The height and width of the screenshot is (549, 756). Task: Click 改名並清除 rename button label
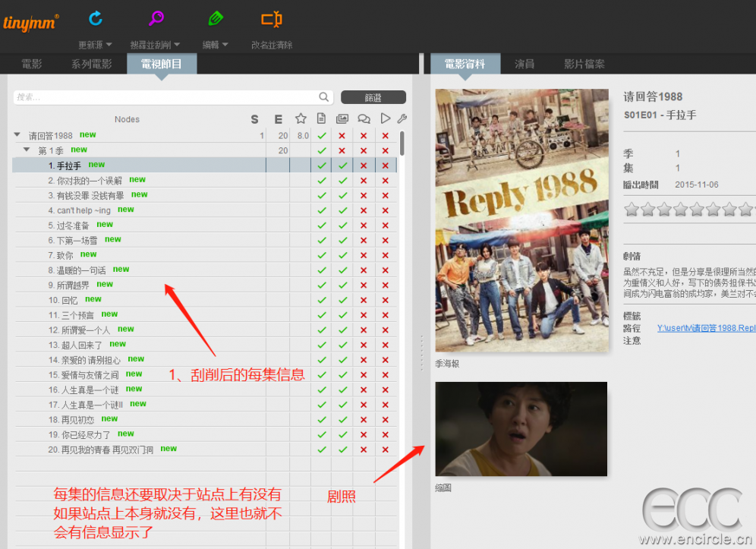coord(272,45)
